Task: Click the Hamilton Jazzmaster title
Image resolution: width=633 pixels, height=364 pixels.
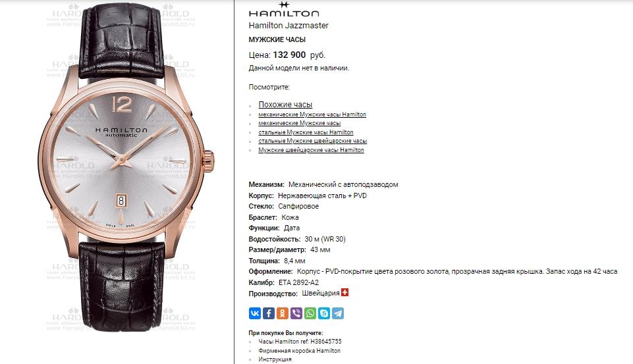Action: click(289, 26)
